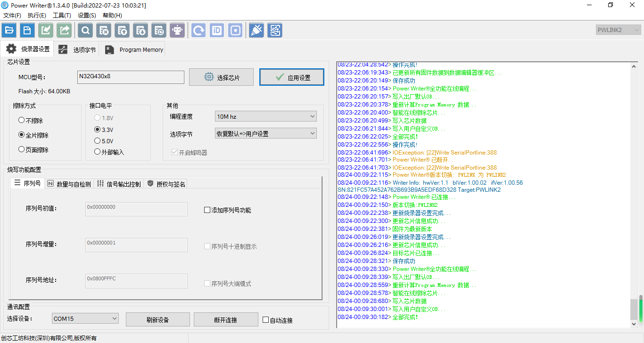Click the 应用设置 apply button
This screenshot has width=644, height=343.
pos(292,77)
